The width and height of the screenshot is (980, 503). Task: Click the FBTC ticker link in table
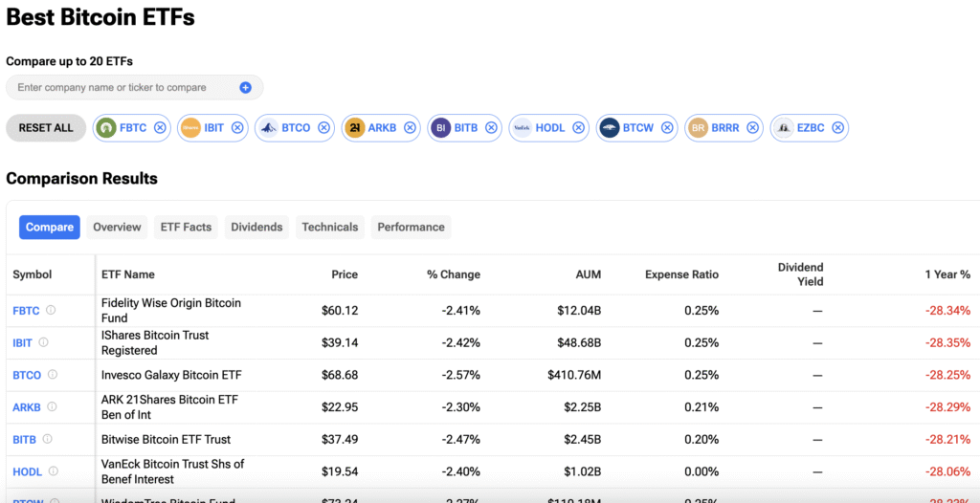click(26, 311)
